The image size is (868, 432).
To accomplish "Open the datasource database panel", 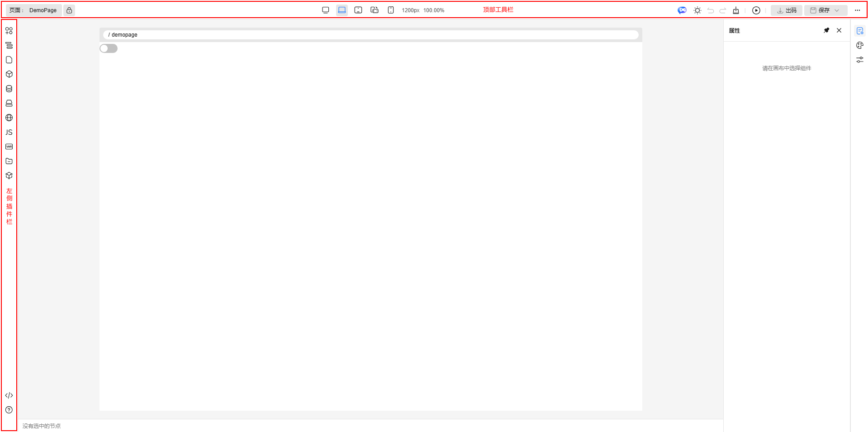I will (x=9, y=89).
